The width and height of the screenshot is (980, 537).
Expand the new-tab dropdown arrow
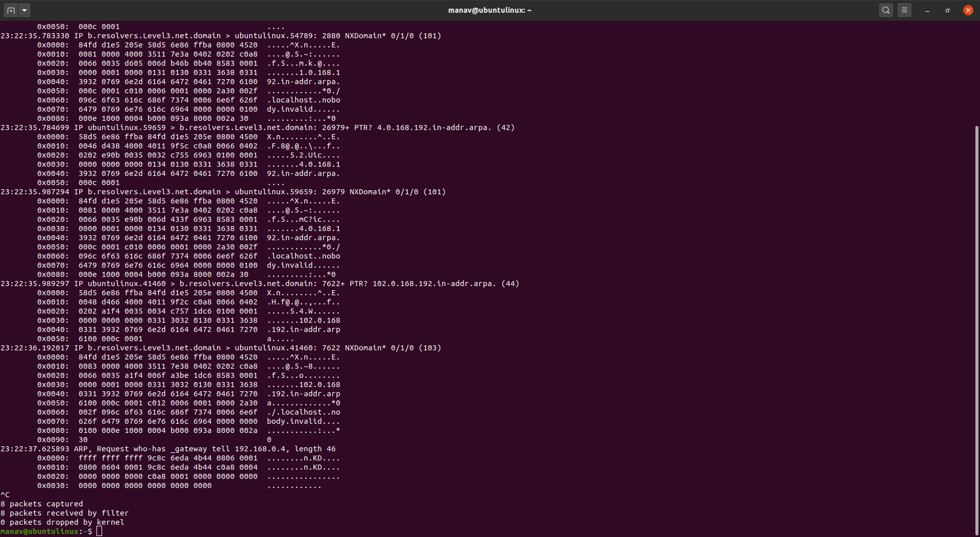click(24, 10)
